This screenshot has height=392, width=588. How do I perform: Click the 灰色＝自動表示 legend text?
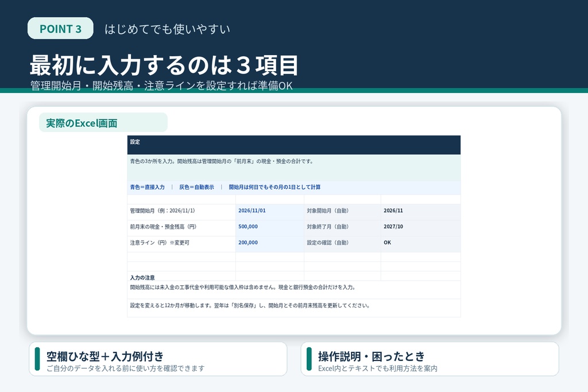point(196,187)
